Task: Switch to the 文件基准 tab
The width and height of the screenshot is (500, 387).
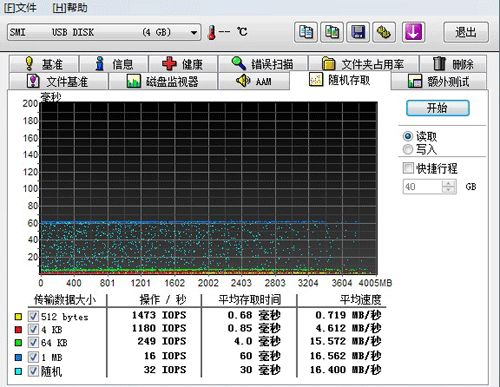Action: (58, 81)
